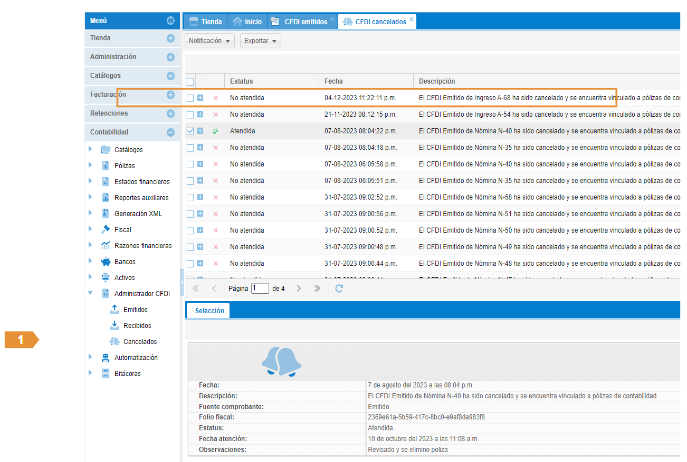Screen dimensions: 687x462
Task: Click the Pólizas document icon
Action: coord(105,165)
